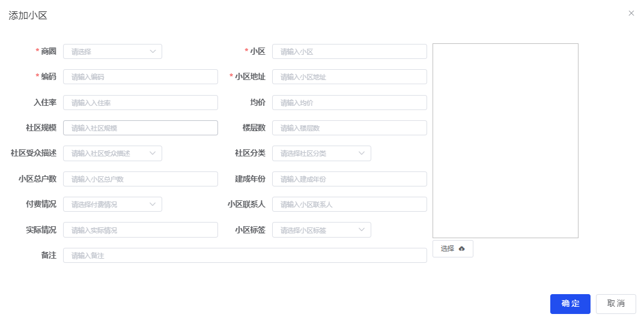Screen dimensions: 644x320
Task: Open the 社区分类 dropdown
Action: click(x=321, y=153)
